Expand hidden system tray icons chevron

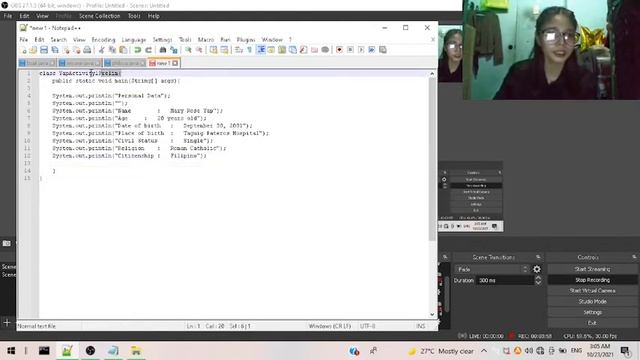click(484, 351)
